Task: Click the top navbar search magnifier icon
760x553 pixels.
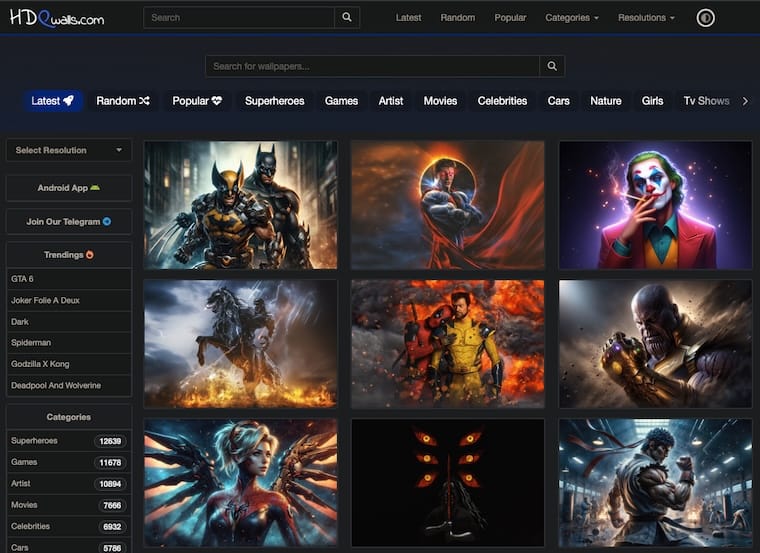Action: point(347,17)
